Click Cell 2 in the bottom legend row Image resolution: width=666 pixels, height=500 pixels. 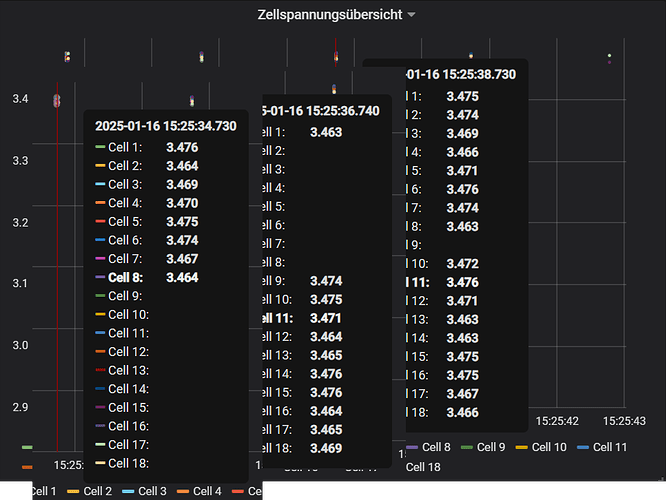(96, 491)
